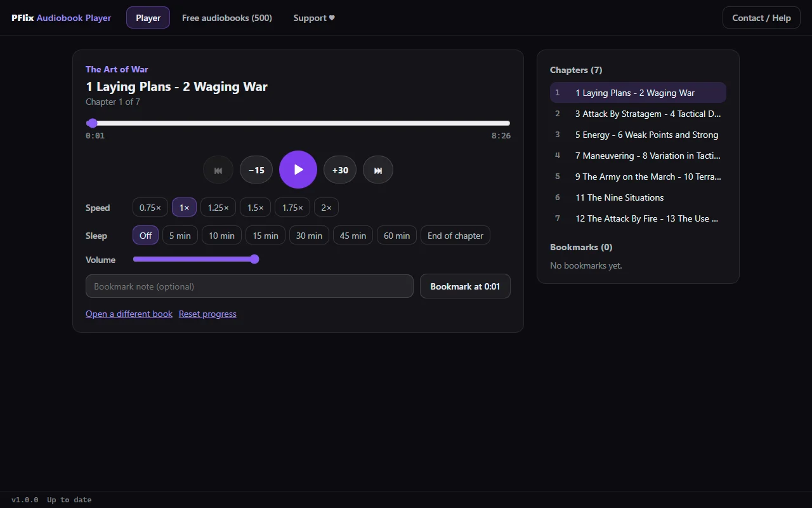Set sleep timer to 5 min
Viewport: 812px width, 508px height.
tap(180, 236)
